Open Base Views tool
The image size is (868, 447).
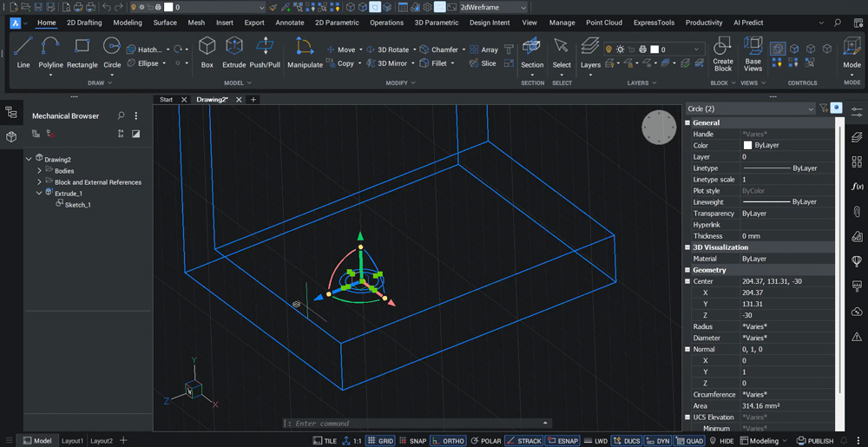pyautogui.click(x=753, y=54)
